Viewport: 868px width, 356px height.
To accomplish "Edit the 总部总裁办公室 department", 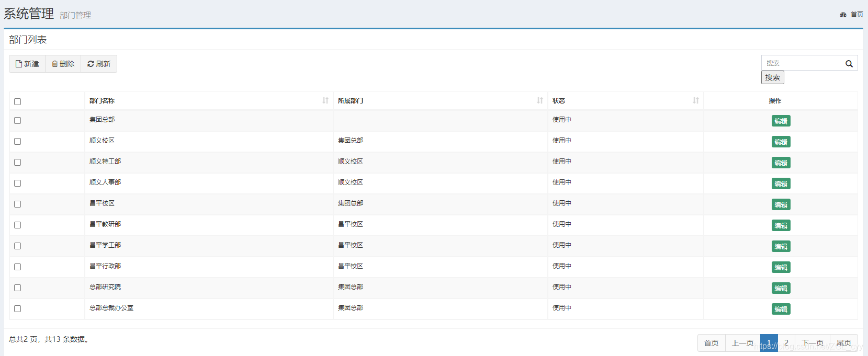I will point(781,309).
